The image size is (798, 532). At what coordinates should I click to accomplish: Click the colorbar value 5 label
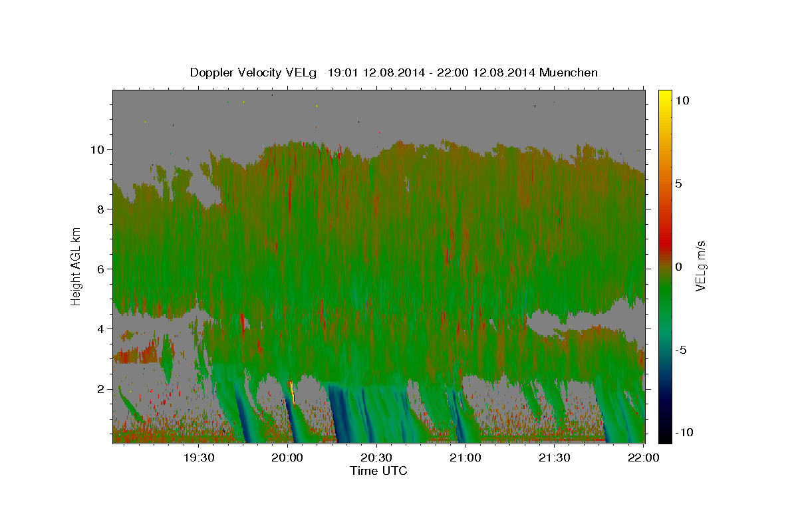tap(678, 183)
